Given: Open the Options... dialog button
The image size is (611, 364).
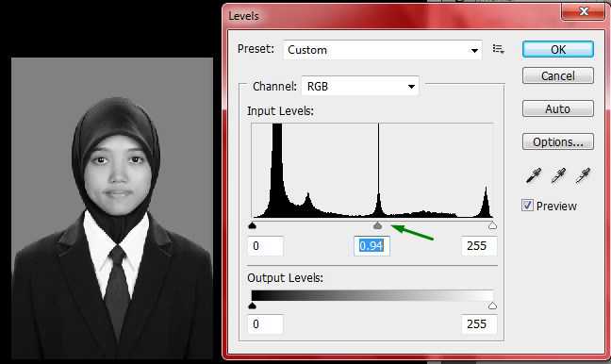Looking at the screenshot, I should pos(558,141).
